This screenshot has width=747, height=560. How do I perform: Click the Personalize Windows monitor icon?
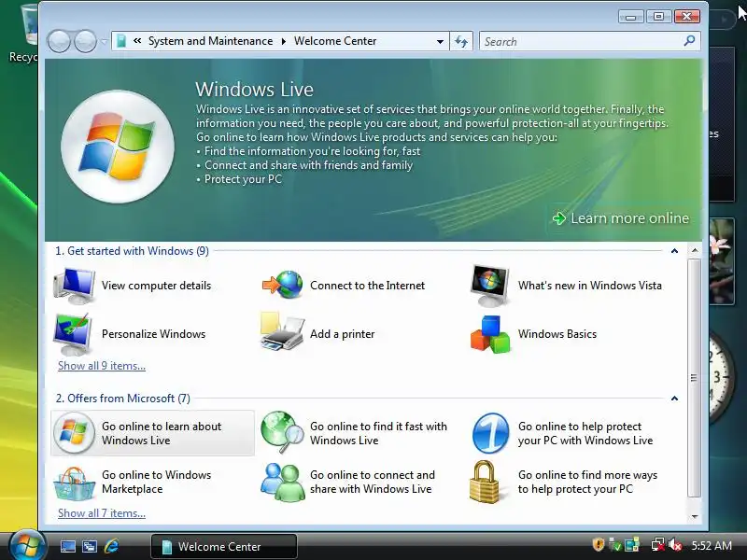[x=73, y=334]
